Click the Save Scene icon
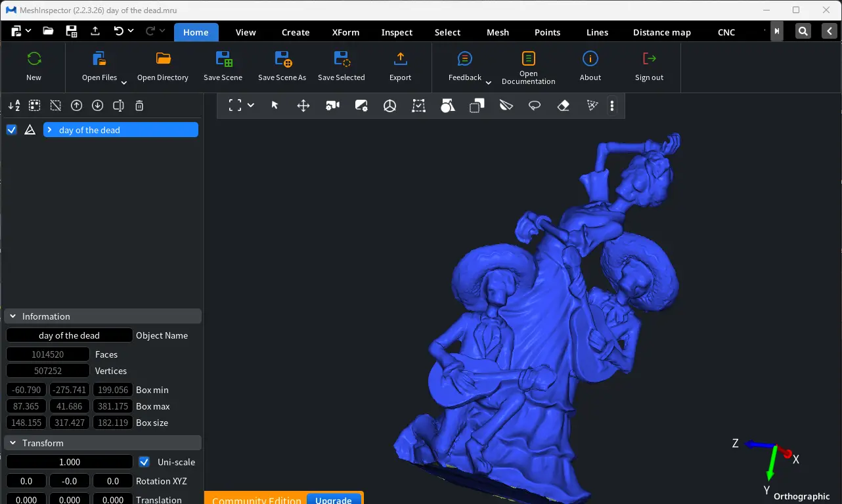Screen dimensions: 842x504 click(x=223, y=58)
